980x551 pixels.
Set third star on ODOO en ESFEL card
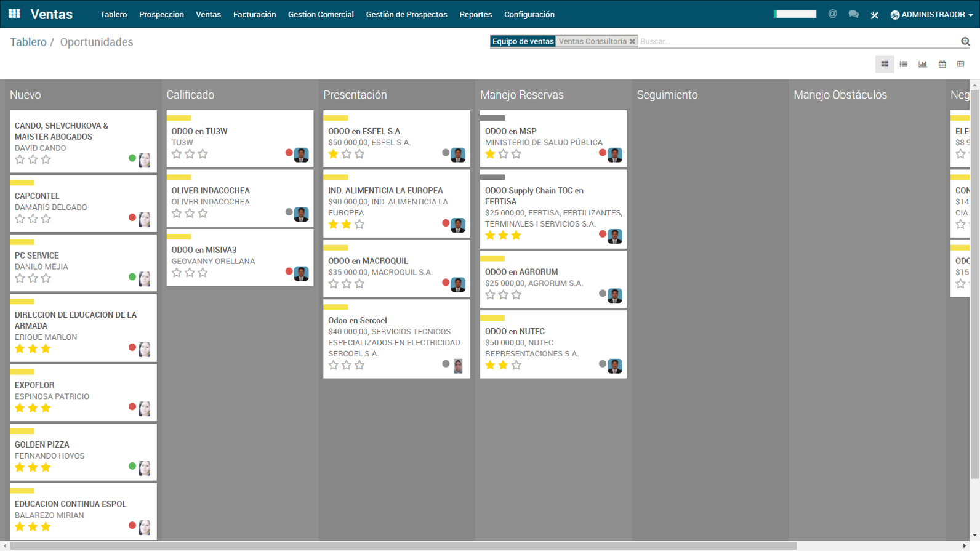click(359, 154)
